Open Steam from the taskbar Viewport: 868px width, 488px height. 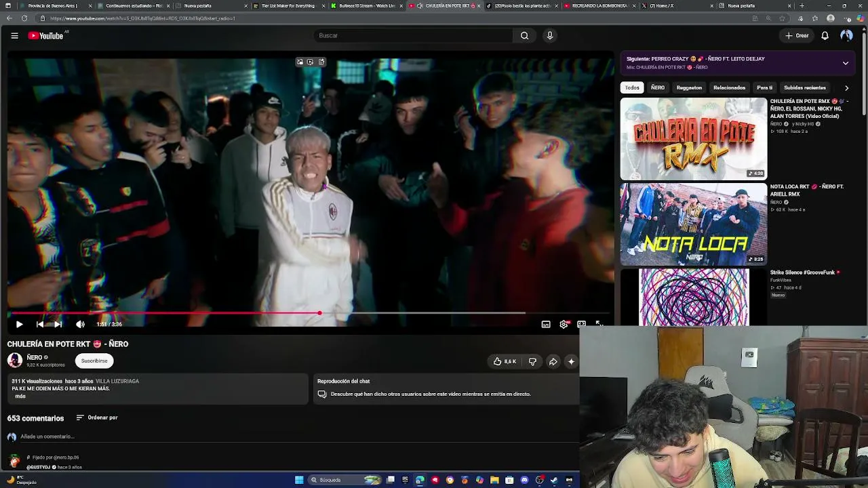[x=554, y=480]
